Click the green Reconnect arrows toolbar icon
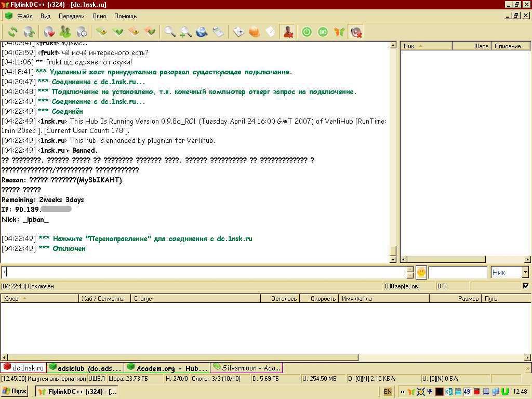532x399 pixels. 12,32
